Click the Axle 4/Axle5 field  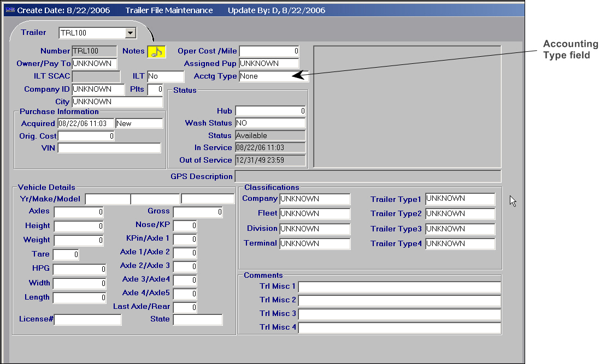point(185,294)
